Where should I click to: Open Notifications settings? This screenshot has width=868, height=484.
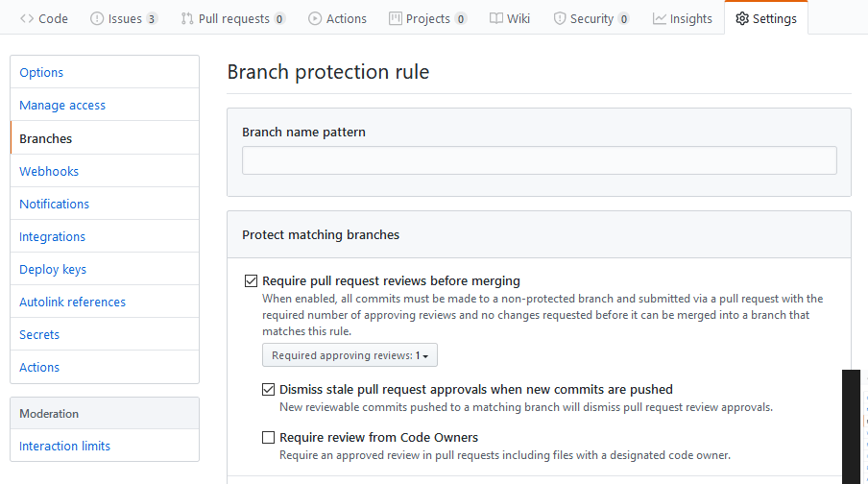point(105,204)
